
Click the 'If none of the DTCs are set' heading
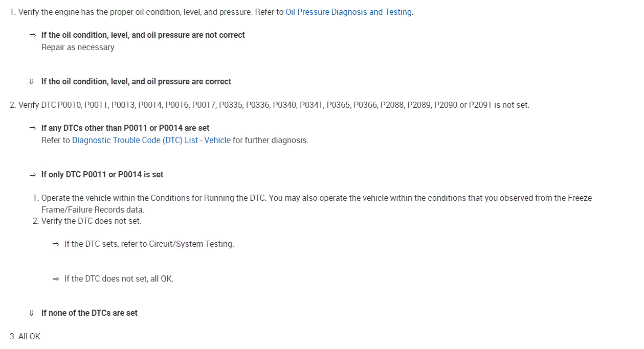90,313
